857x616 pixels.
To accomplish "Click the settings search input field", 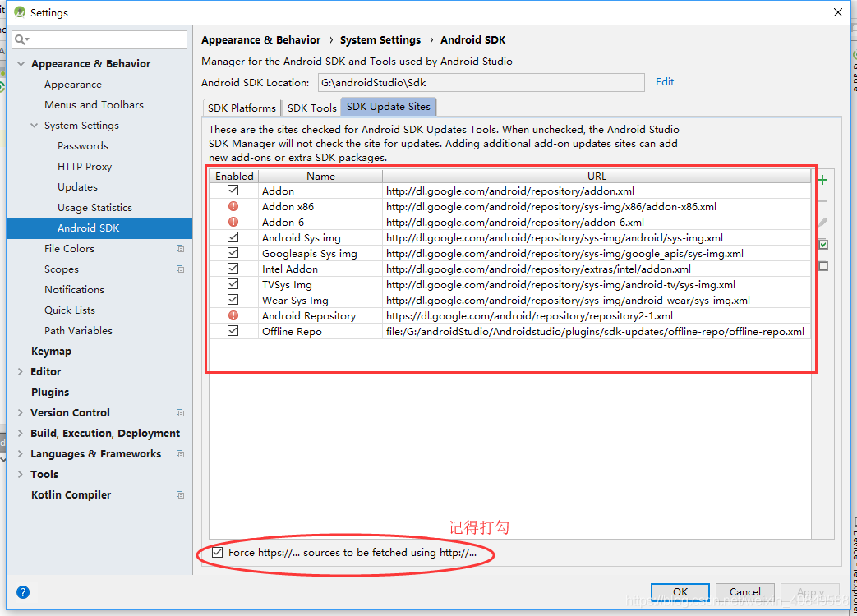I will click(x=99, y=40).
